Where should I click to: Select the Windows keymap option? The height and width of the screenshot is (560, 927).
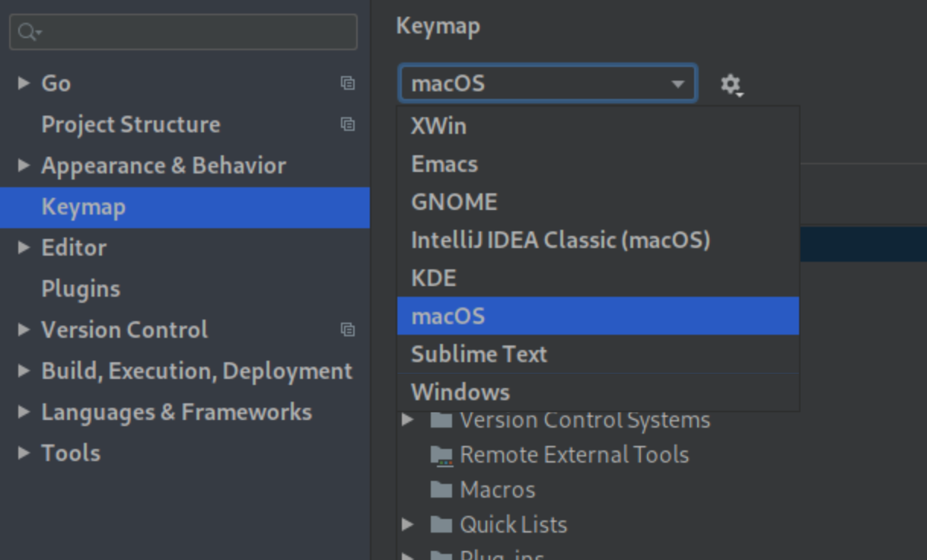(460, 391)
